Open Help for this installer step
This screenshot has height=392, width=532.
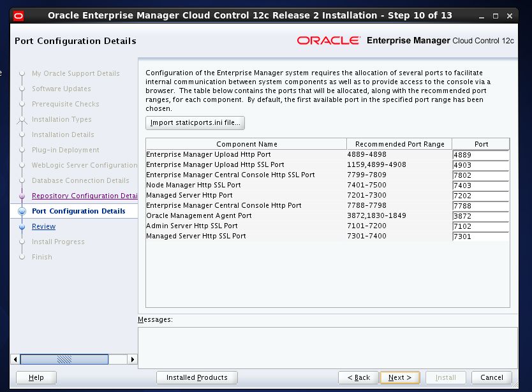pos(36,377)
